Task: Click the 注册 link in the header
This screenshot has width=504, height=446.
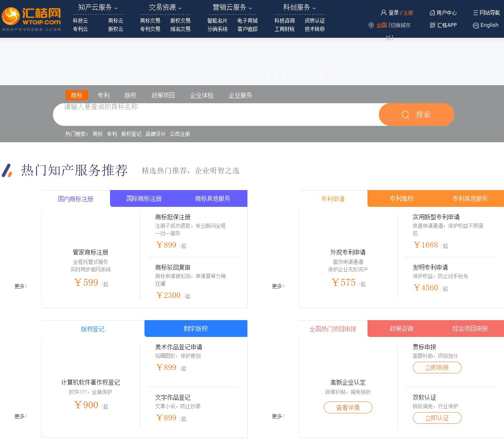Action: (x=408, y=13)
